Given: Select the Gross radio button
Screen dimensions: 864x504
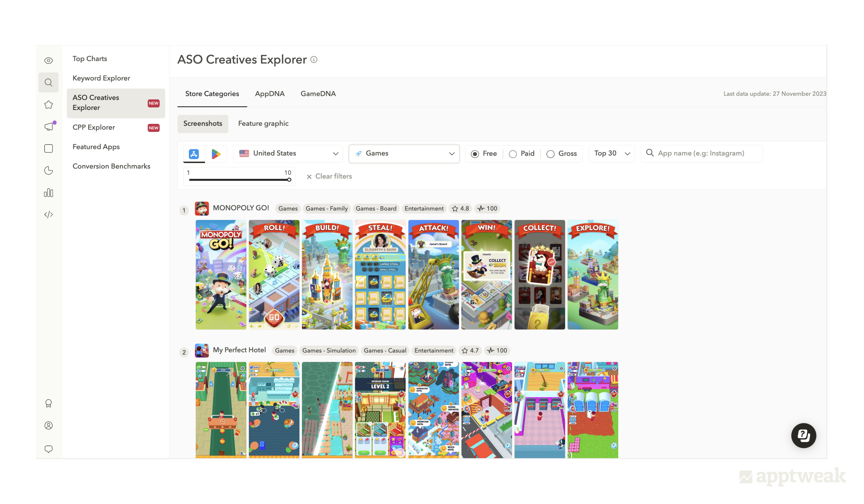Looking at the screenshot, I should click(x=550, y=154).
